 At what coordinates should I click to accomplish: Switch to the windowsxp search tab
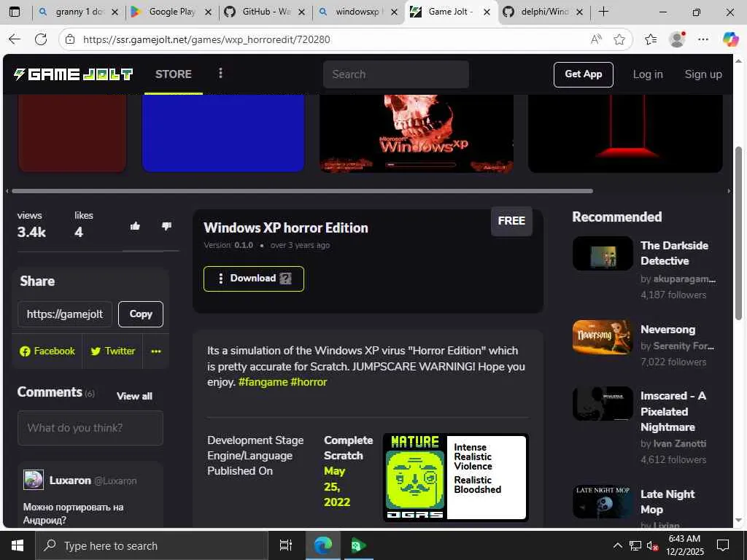358,12
